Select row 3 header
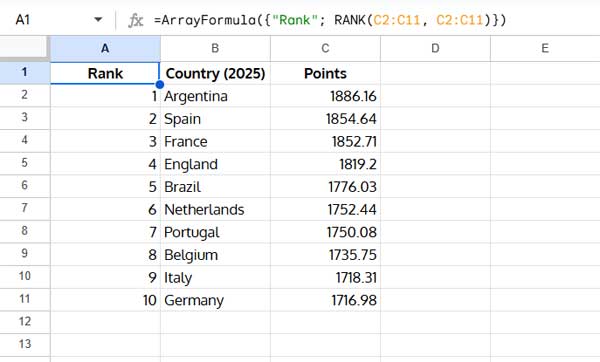 25,118
